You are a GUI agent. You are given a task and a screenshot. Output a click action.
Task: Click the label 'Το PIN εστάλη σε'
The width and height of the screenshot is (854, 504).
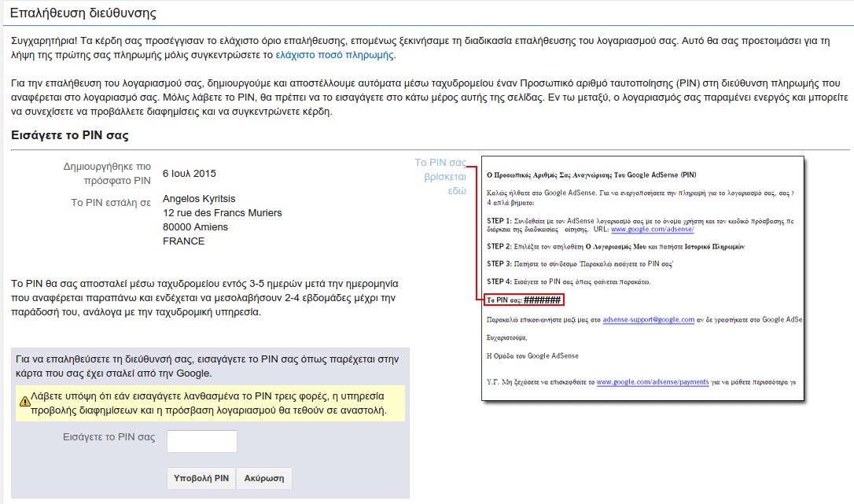[x=111, y=203]
